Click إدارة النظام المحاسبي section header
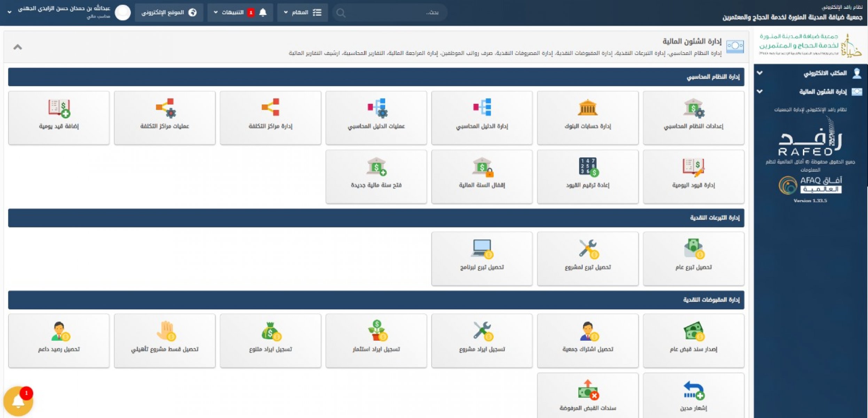This screenshot has width=868, height=418. pyautogui.click(x=376, y=77)
